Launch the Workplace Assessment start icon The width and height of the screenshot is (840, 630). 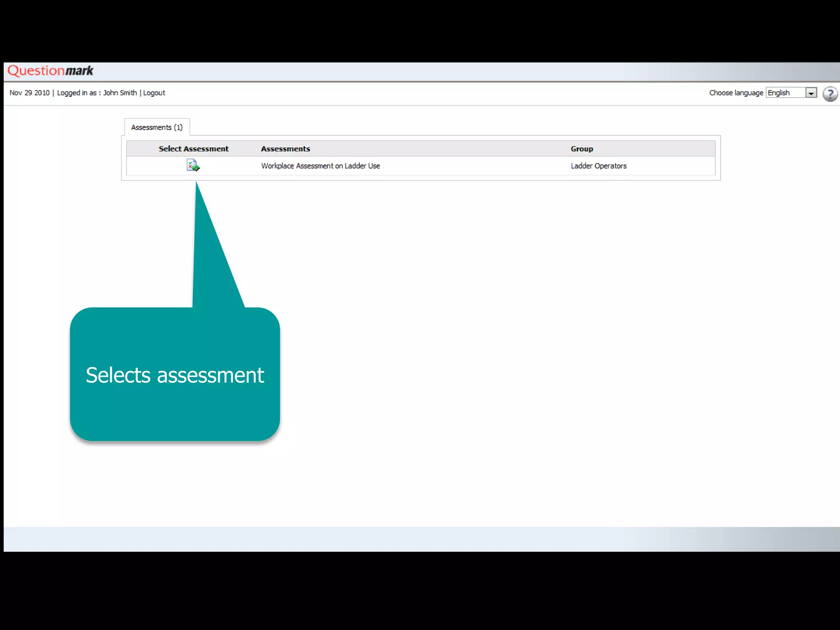(x=193, y=166)
